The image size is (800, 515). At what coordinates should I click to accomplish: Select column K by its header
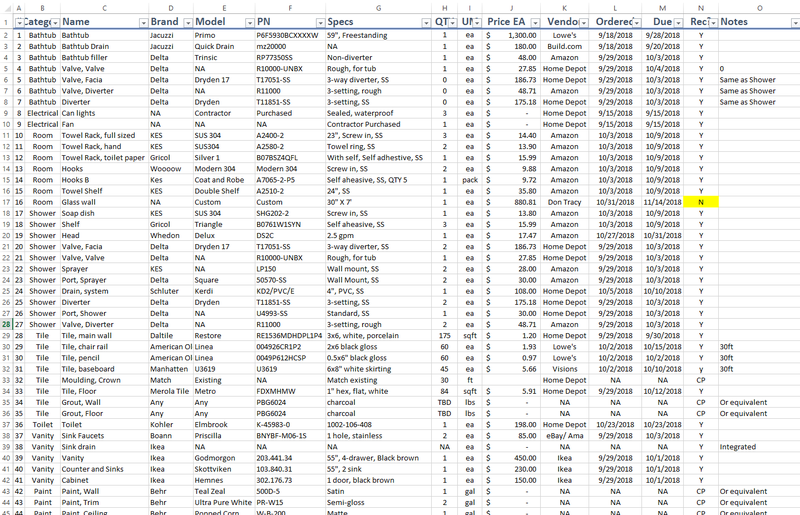point(564,8)
